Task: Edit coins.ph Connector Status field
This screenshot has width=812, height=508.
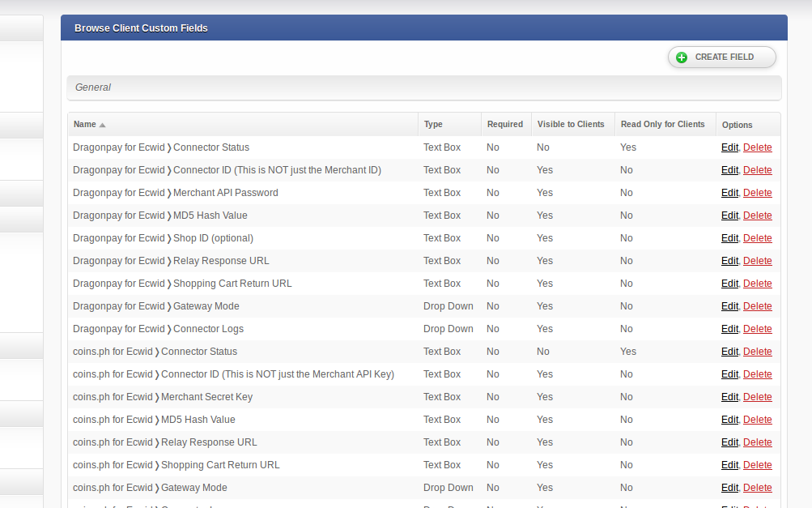Action: (x=729, y=352)
